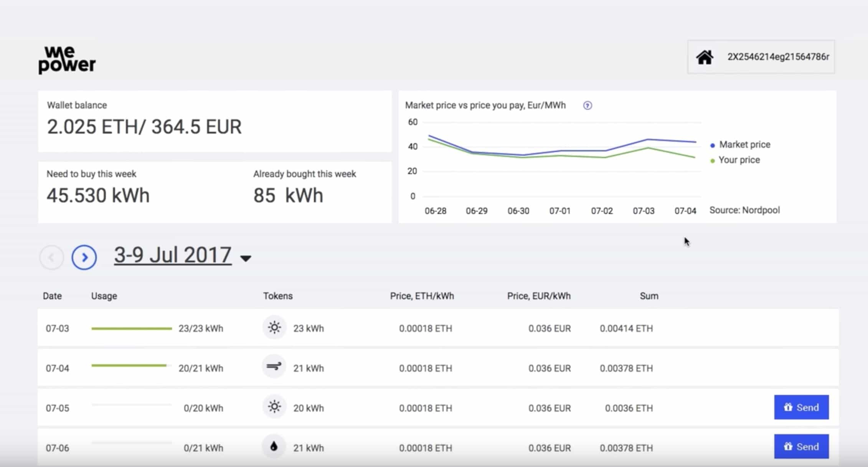Viewport: 868px width, 467px height.
Task: Click the 20/21 kWh usage value
Action: coord(201,368)
